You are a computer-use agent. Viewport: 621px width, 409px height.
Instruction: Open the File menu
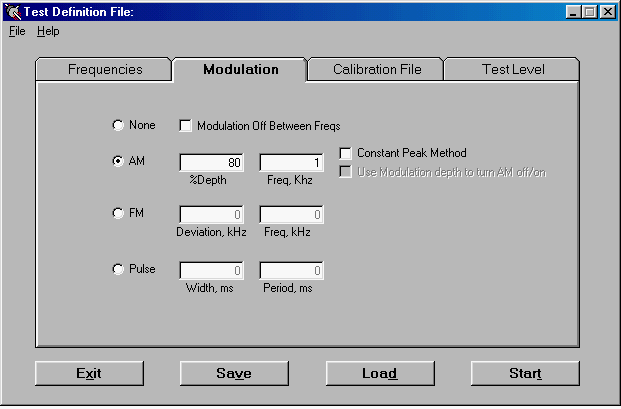click(x=17, y=31)
